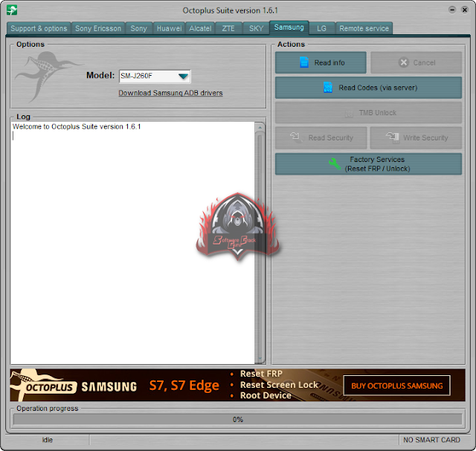Screen dimensions: 476x451
Task: Open the SKY tab
Action: point(256,28)
